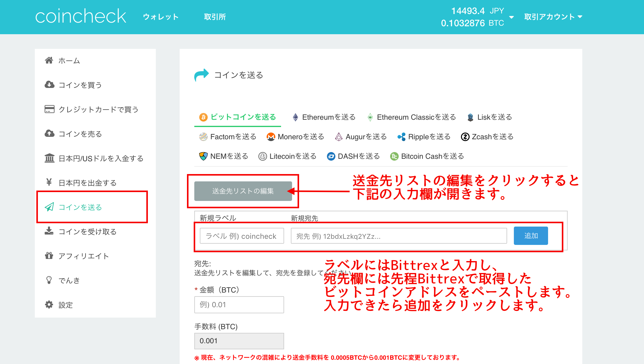This screenshot has height=364, width=644.
Task: Open でんき page
Action: pyautogui.click(x=69, y=280)
